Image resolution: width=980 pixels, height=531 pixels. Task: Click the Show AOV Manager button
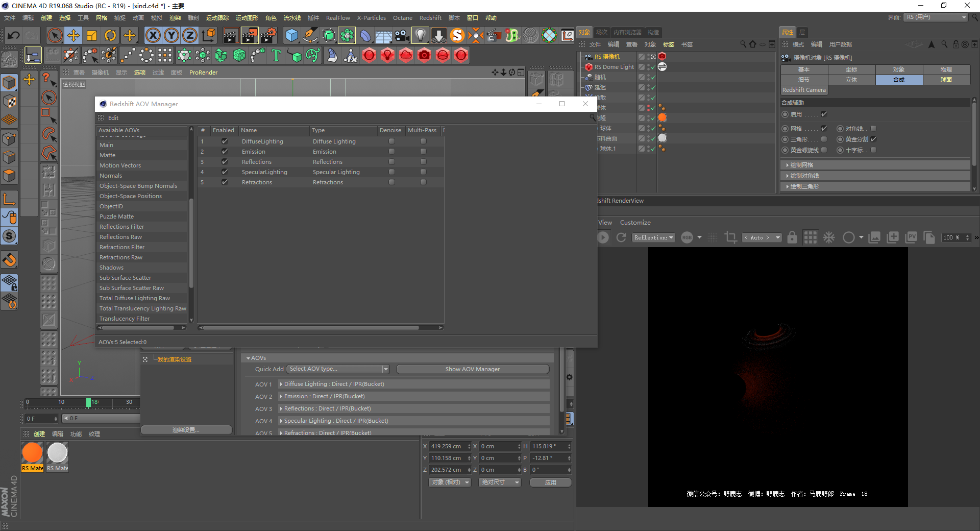[473, 369]
